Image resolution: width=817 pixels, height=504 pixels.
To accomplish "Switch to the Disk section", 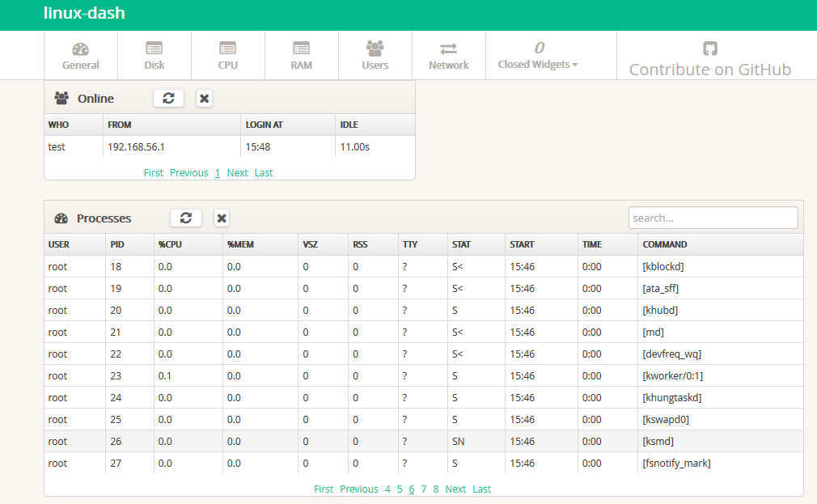I will (x=155, y=55).
